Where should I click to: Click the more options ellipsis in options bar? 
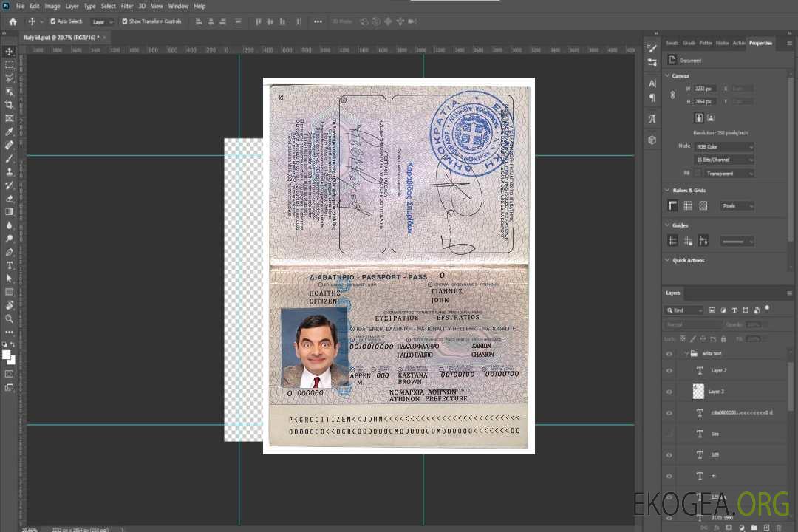pyautogui.click(x=318, y=21)
